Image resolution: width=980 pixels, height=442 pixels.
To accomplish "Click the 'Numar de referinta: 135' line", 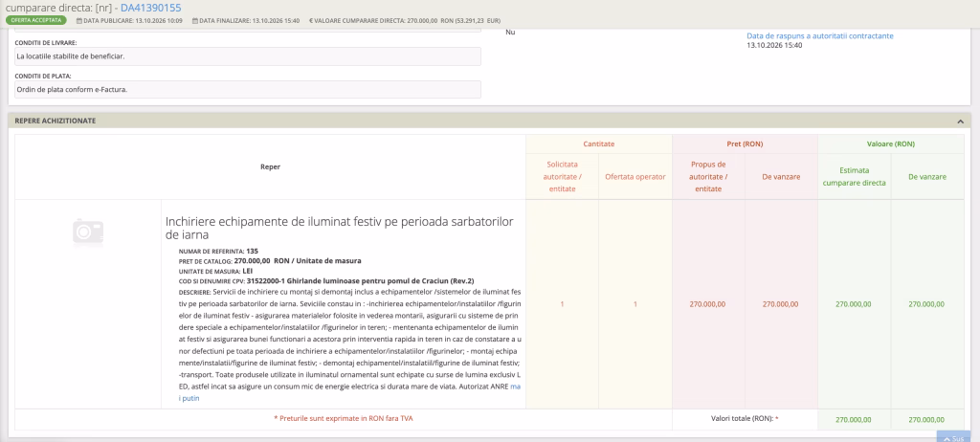I will click(x=218, y=252).
